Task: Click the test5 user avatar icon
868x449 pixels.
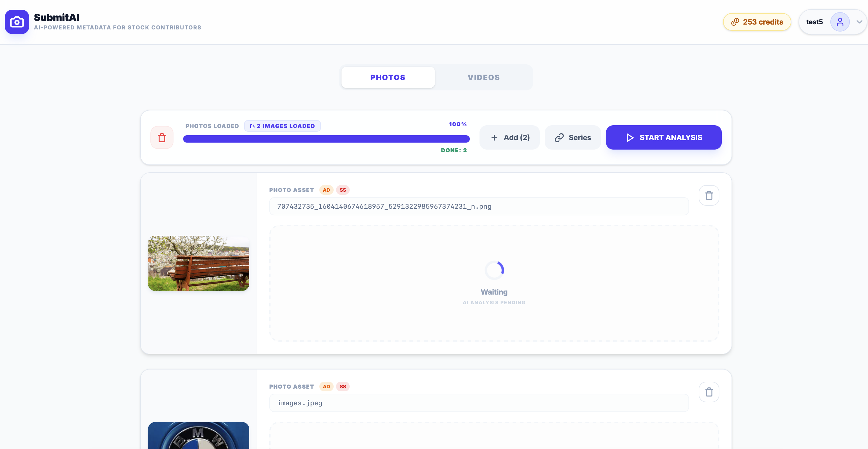Action: pyautogui.click(x=840, y=22)
